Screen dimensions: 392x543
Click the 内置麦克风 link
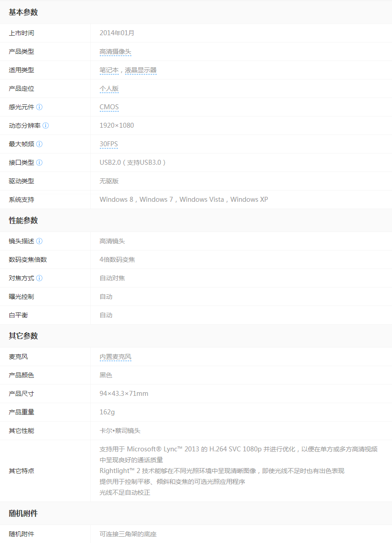pos(115,357)
